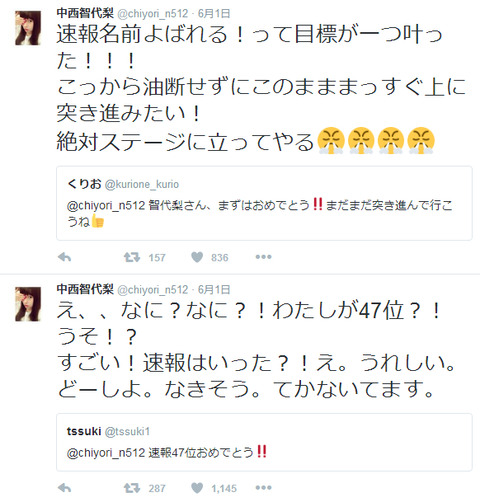Click the first tweet's profile avatar
The width and height of the screenshot is (480, 502).
28,28
